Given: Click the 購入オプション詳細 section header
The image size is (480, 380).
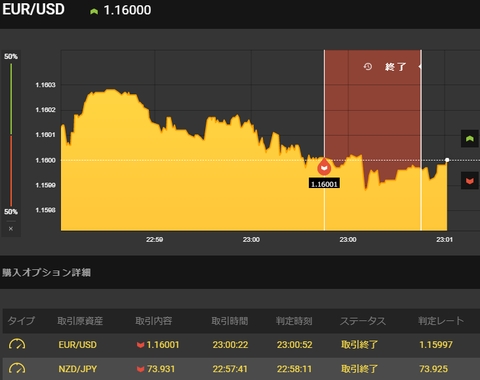Looking at the screenshot, I should coord(46,272).
